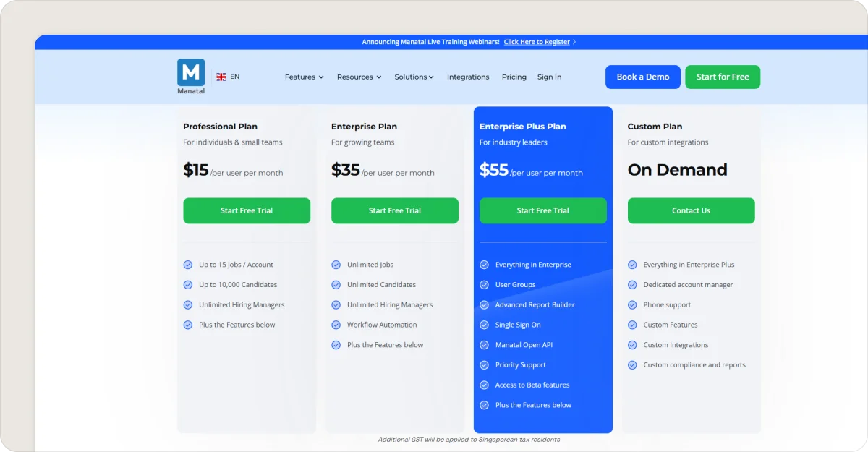The width and height of the screenshot is (868, 452).
Task: Click checkmark icon beside Professional Unlimited Hiring Managers
Action: tap(188, 305)
